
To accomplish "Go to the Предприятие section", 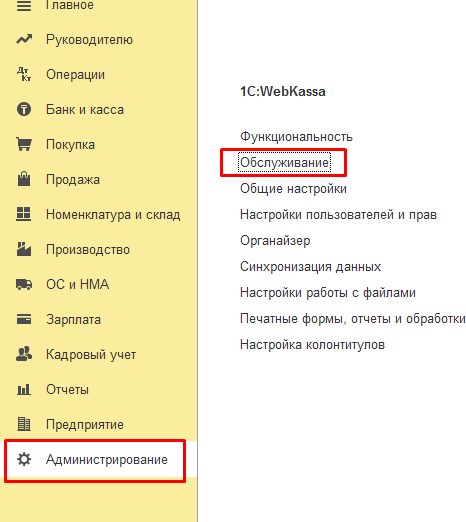I will pos(85,424).
